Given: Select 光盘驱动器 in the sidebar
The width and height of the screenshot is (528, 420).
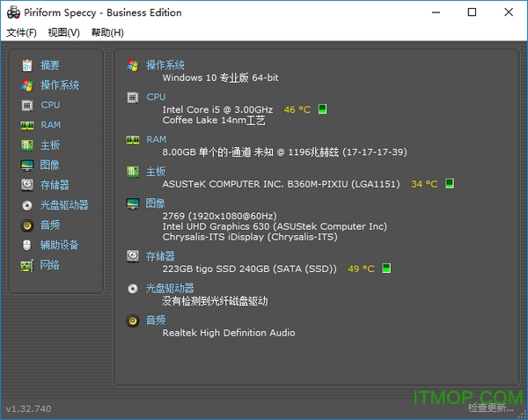Looking at the screenshot, I should [64, 205].
